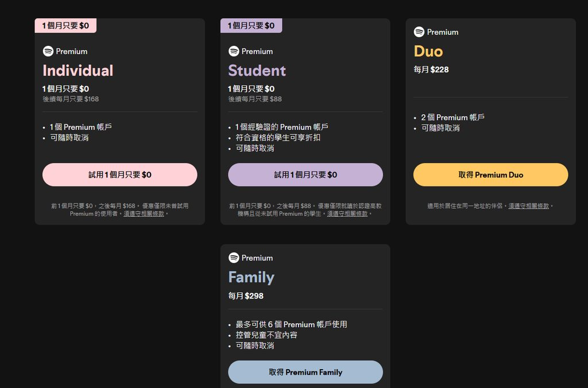Click the Spotify logo on the Family card
The width and height of the screenshot is (588, 388).
click(x=234, y=258)
